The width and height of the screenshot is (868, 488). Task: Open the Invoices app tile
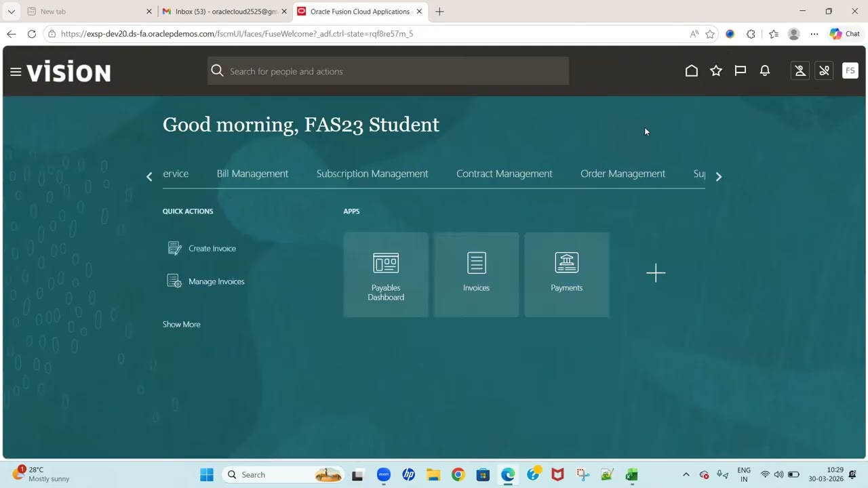click(x=476, y=275)
